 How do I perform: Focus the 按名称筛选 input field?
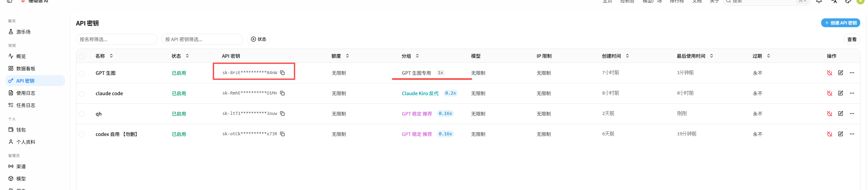(x=117, y=39)
